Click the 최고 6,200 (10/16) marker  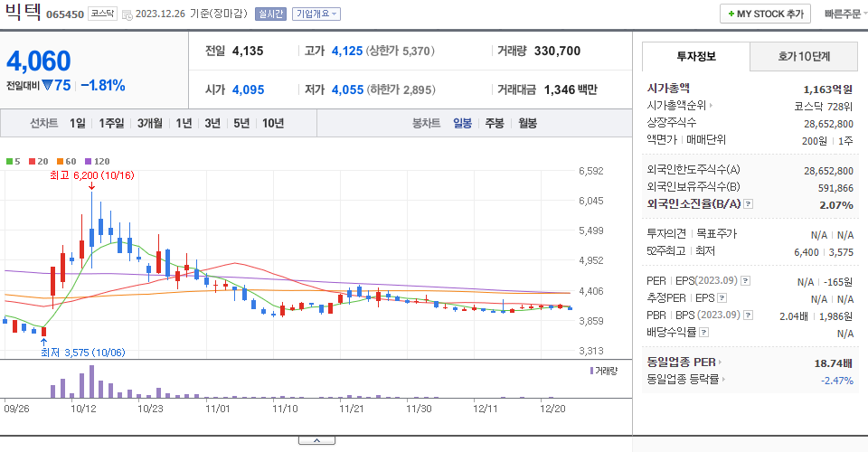[92, 175]
